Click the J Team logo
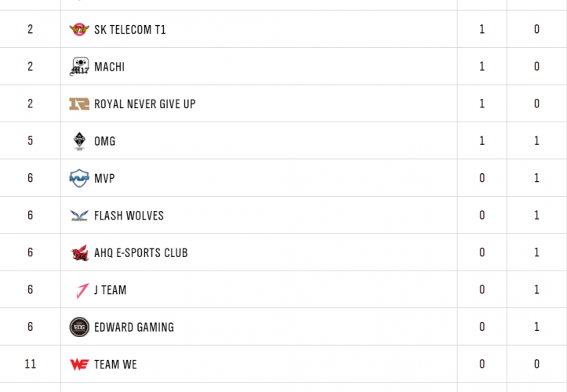The image size is (567, 392). coord(79,290)
